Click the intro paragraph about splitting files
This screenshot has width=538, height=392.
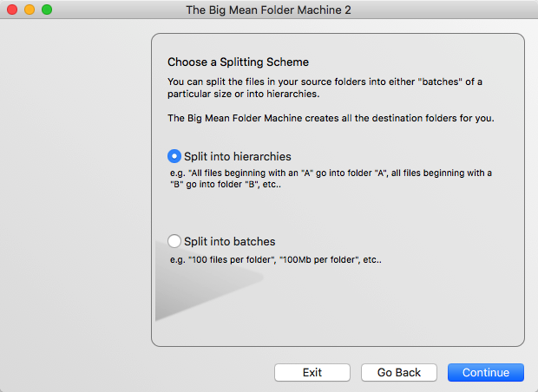click(325, 88)
